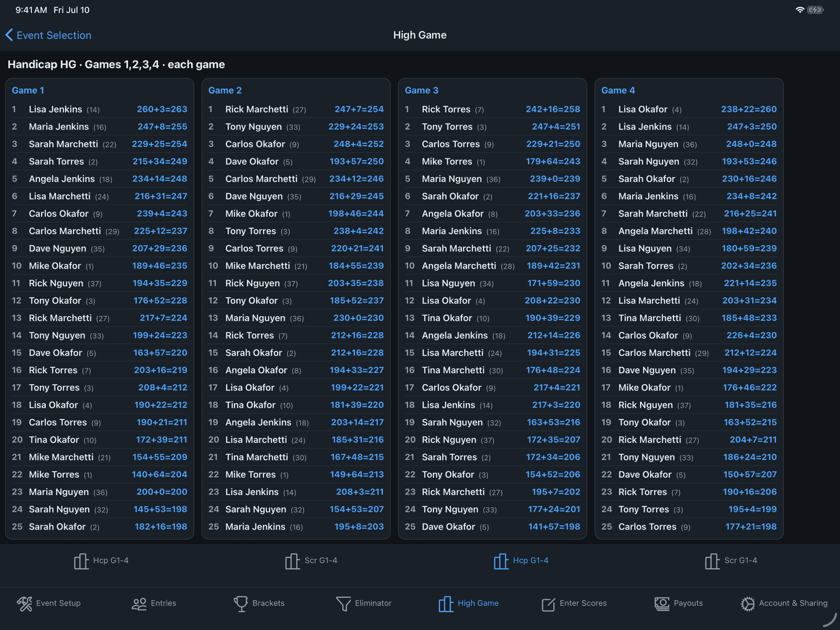The image size is (840, 630).
Task: Switch to the last Scr G1-4 event
Action: click(x=731, y=561)
